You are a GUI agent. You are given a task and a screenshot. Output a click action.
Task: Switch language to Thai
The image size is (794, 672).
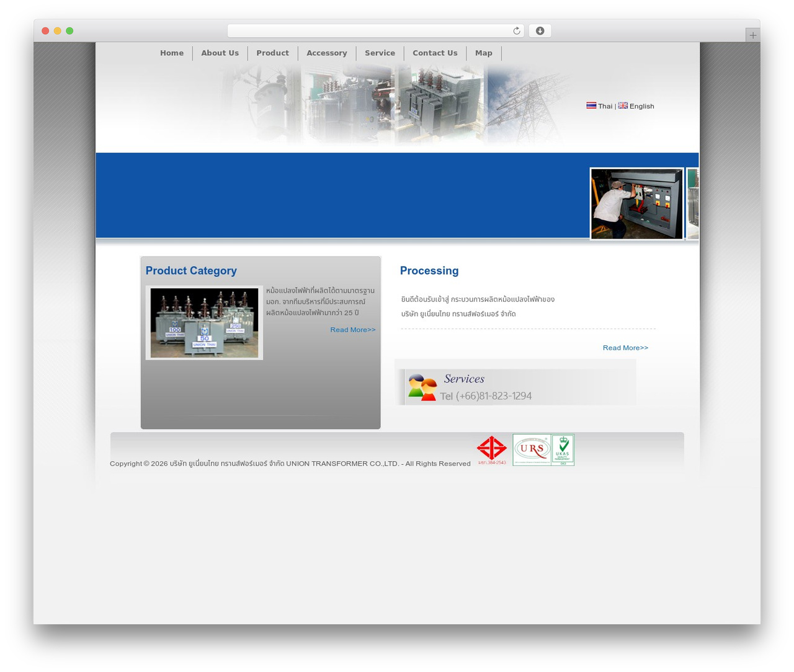point(605,106)
